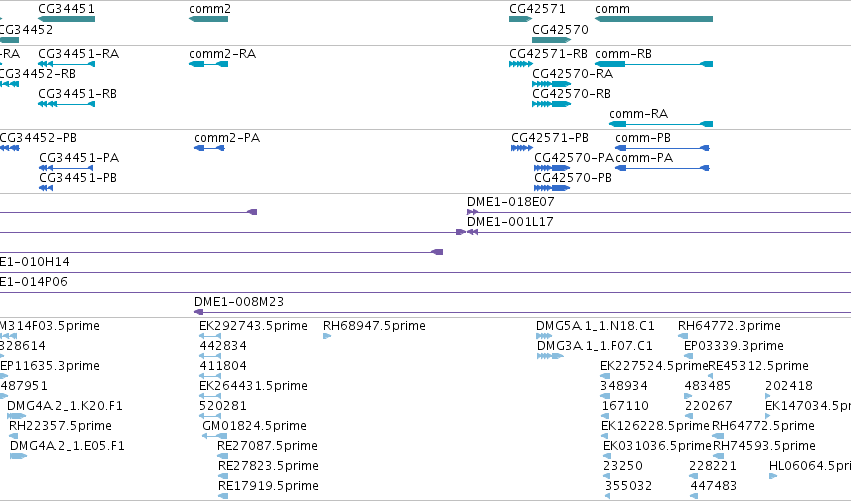Select the EK227524.5prime EST label

[x=654, y=366]
